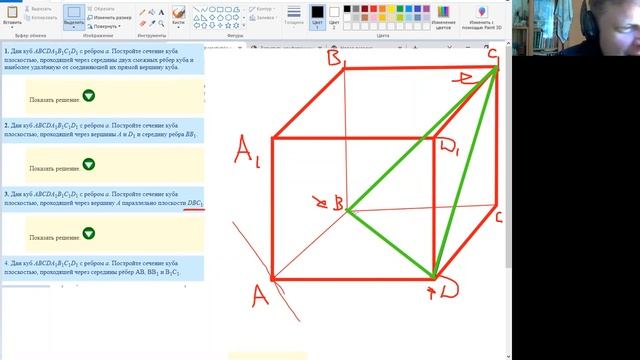Image resolution: width=640 pixels, height=360 pixels.
Task: Choose the Left arrow shape
Action: click(x=196, y=25)
